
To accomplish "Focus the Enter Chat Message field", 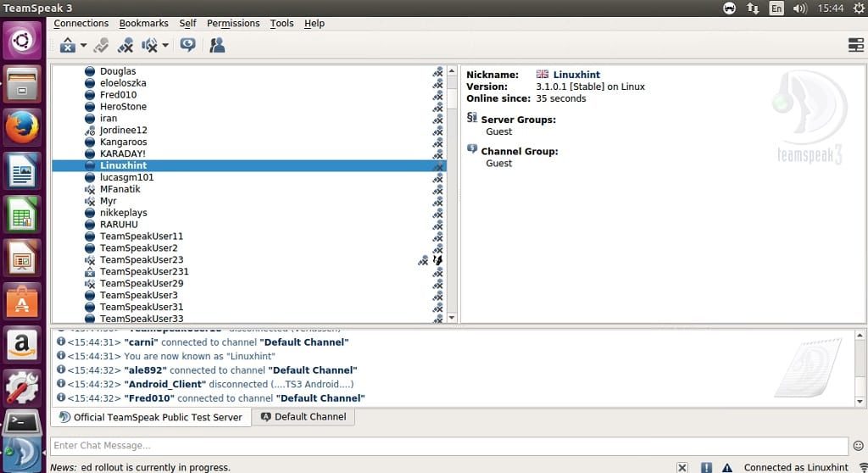I will [x=449, y=445].
